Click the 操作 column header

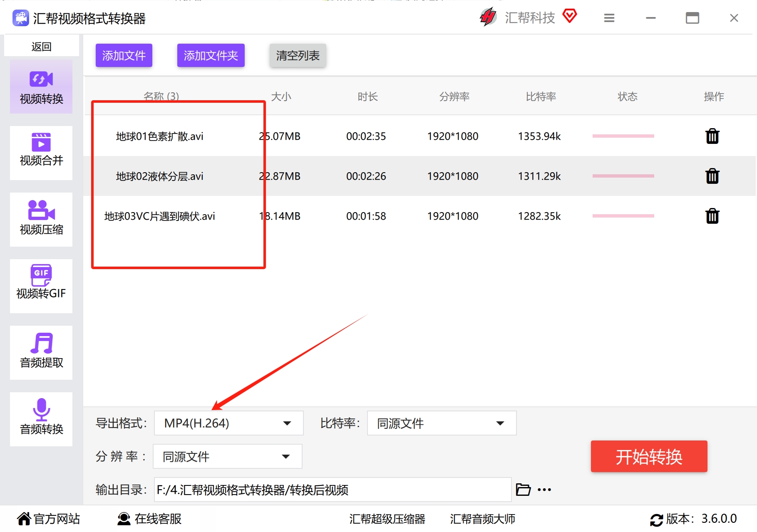click(714, 97)
